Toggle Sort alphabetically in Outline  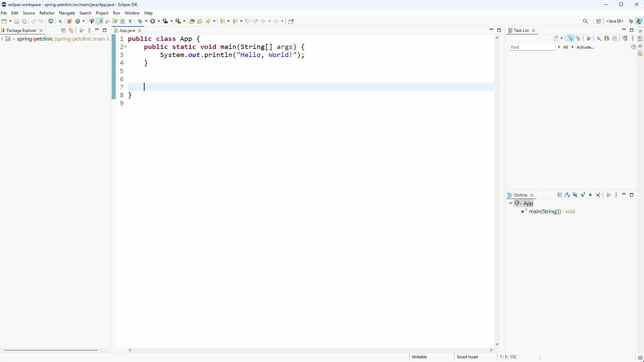[x=567, y=195]
